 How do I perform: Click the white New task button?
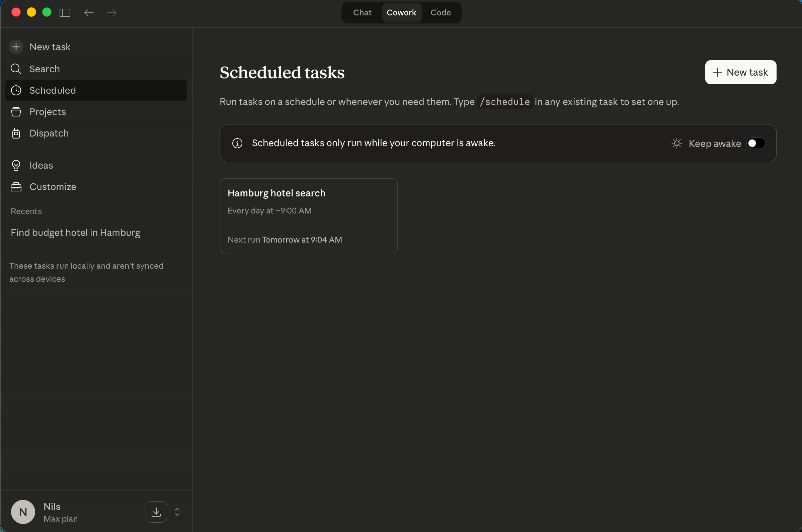coord(740,72)
